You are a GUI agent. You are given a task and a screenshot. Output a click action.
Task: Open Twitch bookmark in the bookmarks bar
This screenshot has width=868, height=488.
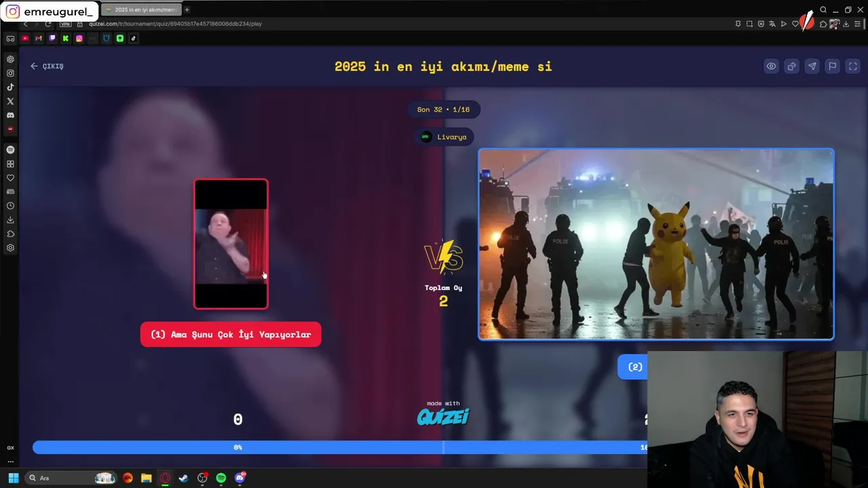click(52, 39)
